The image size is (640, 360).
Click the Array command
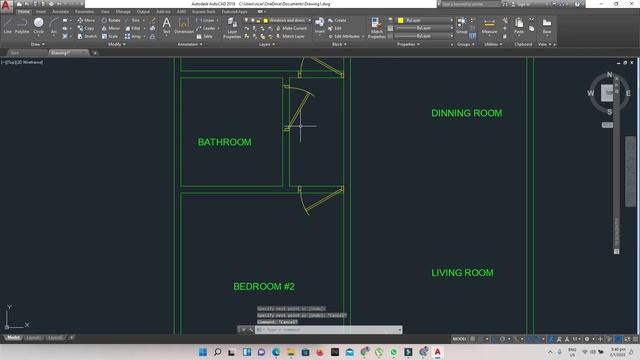click(133, 36)
